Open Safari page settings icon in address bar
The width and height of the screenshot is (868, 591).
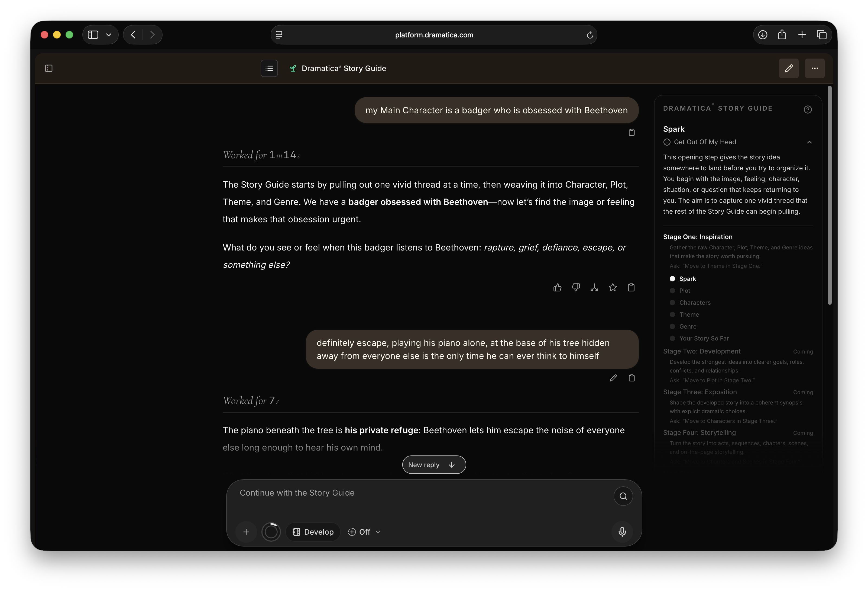click(278, 35)
